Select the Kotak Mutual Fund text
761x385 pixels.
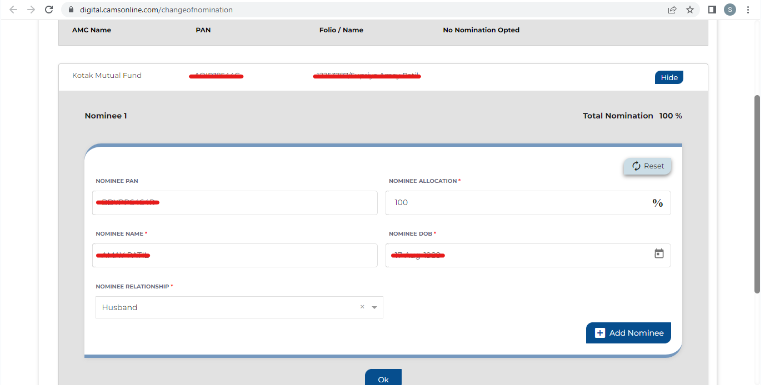107,75
